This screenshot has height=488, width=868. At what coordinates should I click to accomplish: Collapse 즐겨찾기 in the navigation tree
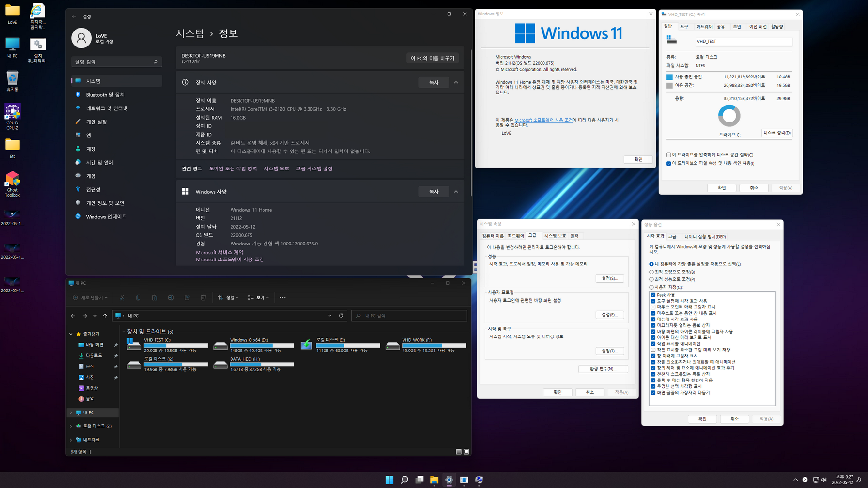(71, 334)
